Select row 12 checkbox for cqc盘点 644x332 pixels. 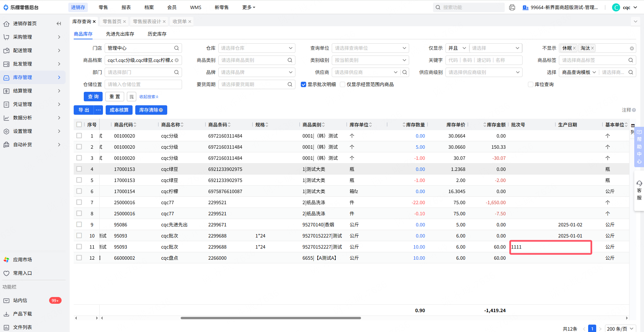click(79, 258)
